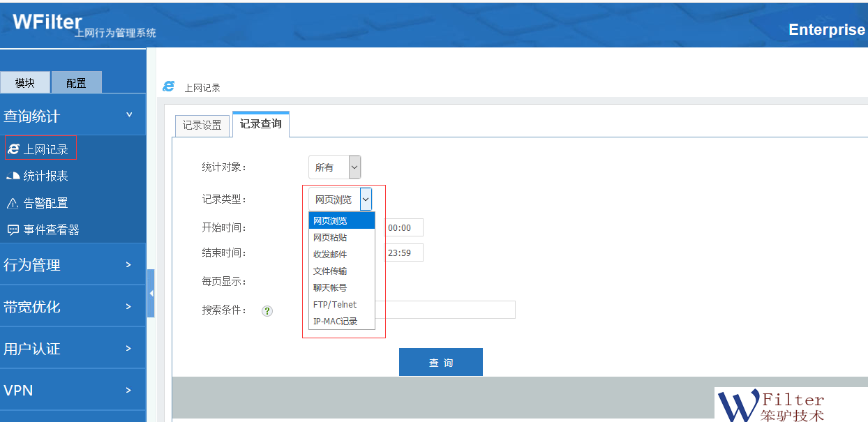Collapse the 查询统计 section

(x=128, y=115)
